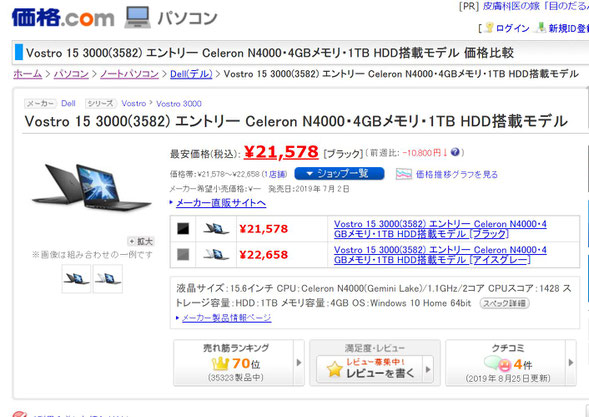Click the ¥21,578 price in table row
This screenshot has width=589, height=417.
(264, 229)
